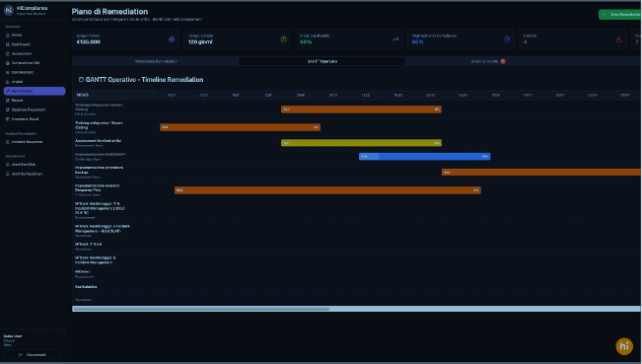
Task: Click the green trend icon on 65% card
Action: pyautogui.click(x=395, y=39)
